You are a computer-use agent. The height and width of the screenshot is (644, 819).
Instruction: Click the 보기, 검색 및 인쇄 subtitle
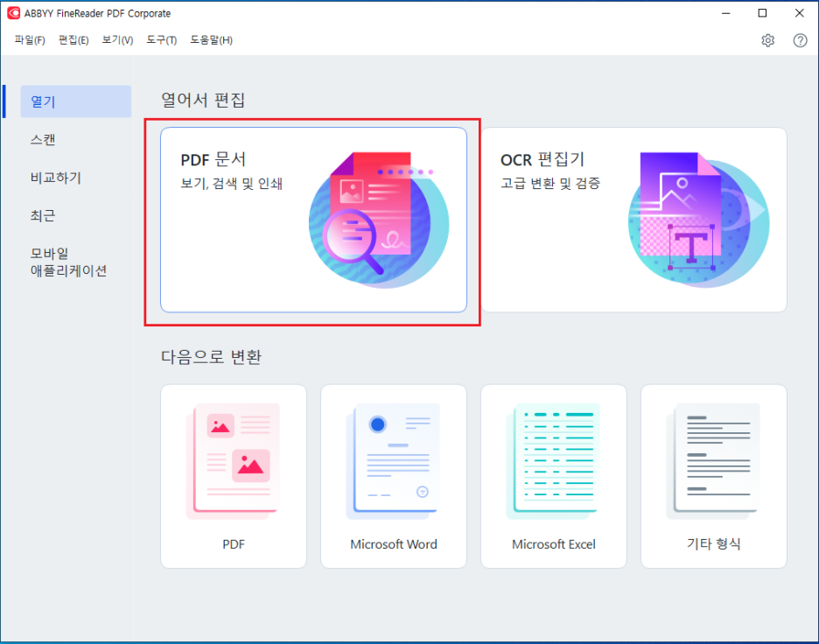(x=231, y=184)
